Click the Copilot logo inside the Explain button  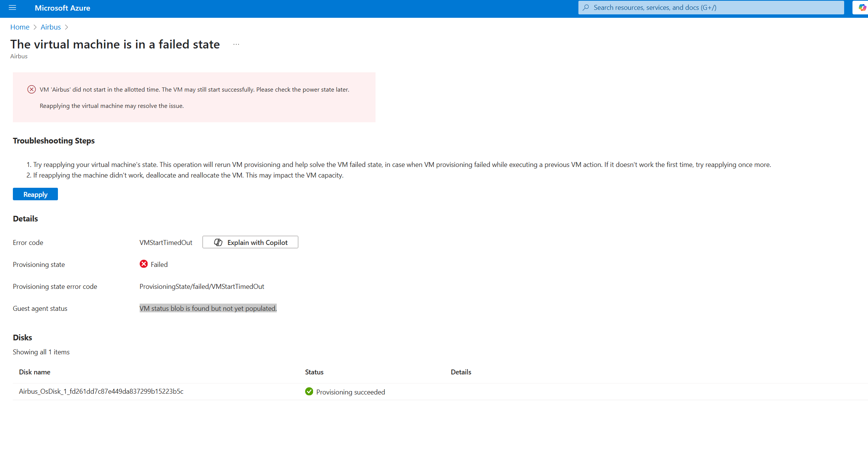click(x=218, y=242)
